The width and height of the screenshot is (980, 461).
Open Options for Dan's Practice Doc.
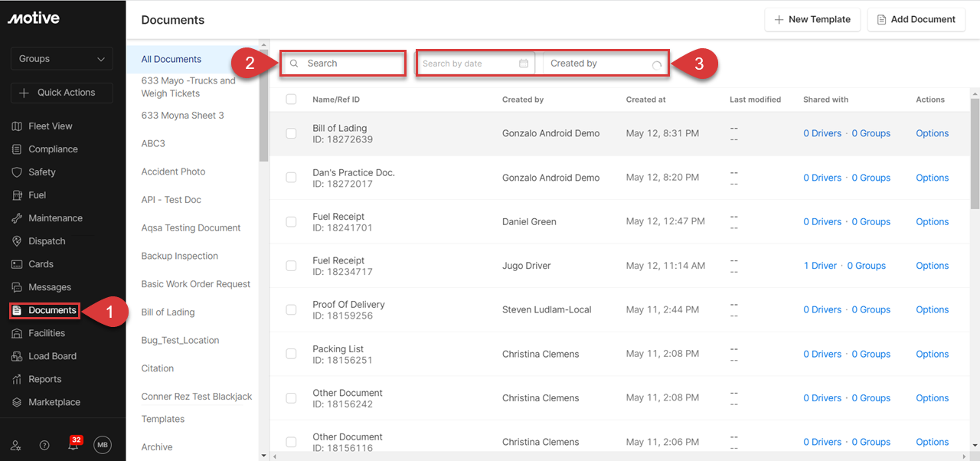[x=932, y=178]
